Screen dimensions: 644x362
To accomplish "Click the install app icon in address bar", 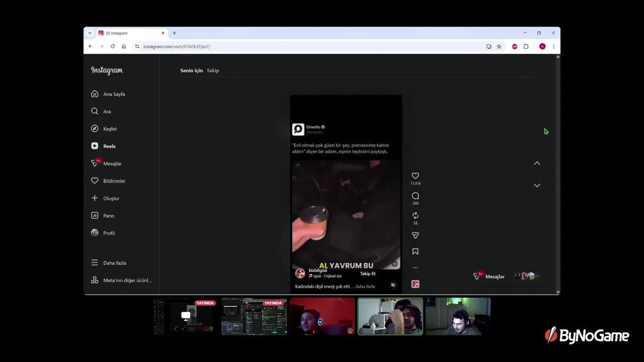I will [489, 46].
